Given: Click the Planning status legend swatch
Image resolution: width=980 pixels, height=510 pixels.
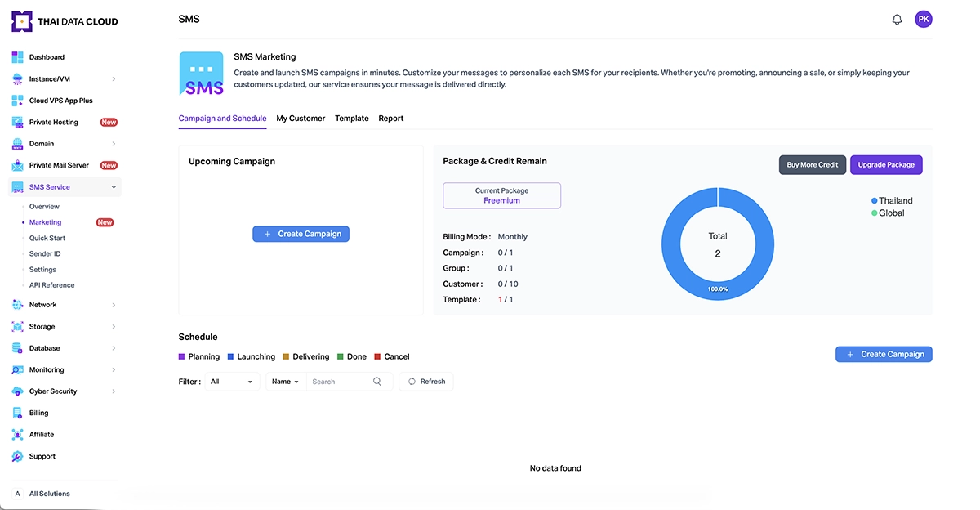Looking at the screenshot, I should point(182,356).
